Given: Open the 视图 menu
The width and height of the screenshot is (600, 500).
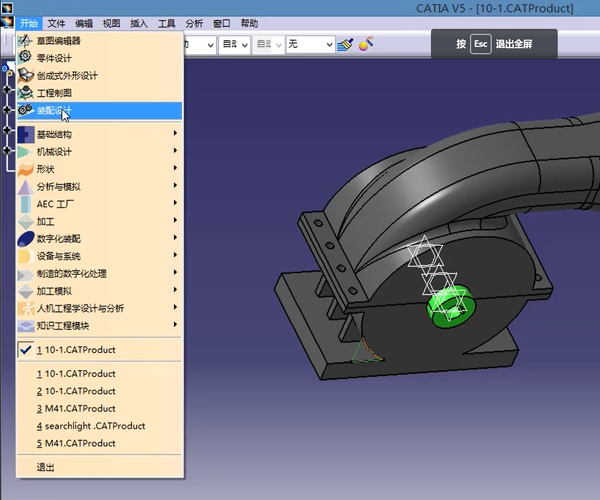Looking at the screenshot, I should click(x=111, y=23).
